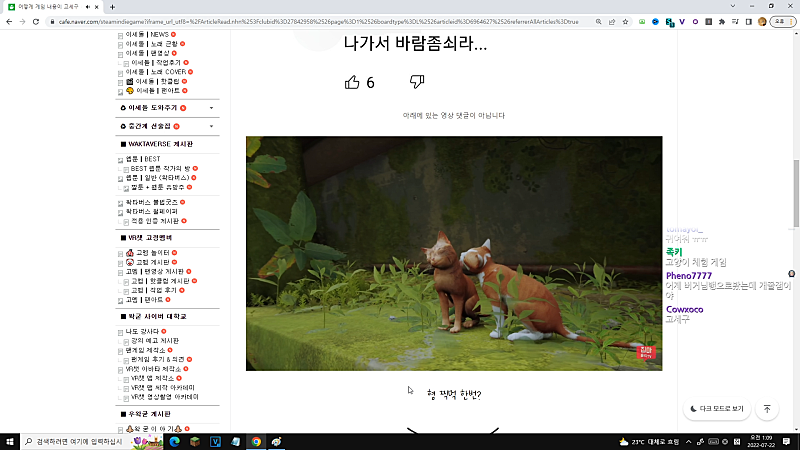
Task: Open Microsoft Edge from the taskbar
Action: (174, 442)
